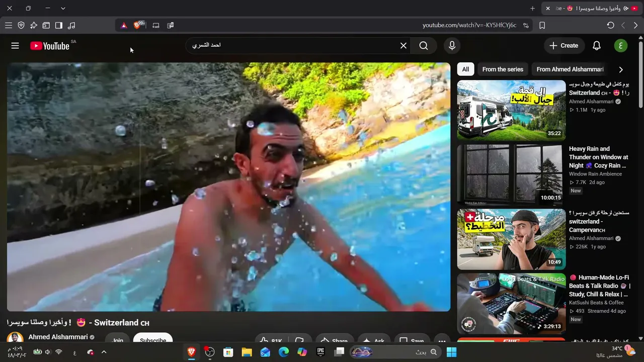Close the YouTube Switzerland tab
This screenshot has height=362, width=644.
pos(548,9)
